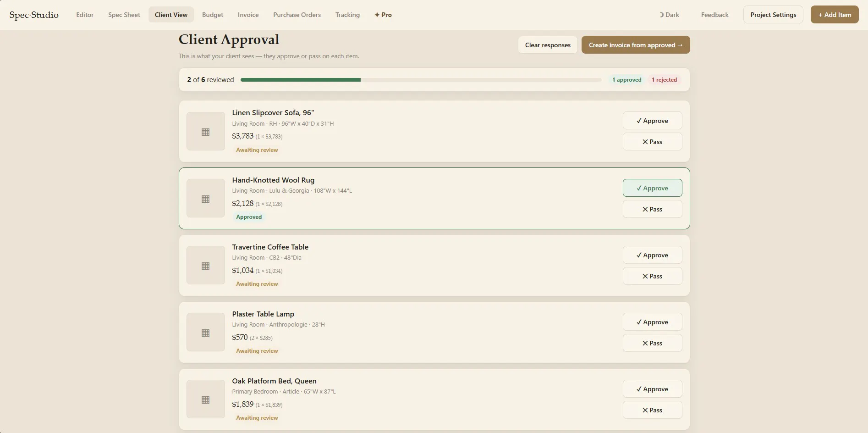Open the Invoice tab
This screenshot has width=868, height=433.
pyautogui.click(x=248, y=15)
